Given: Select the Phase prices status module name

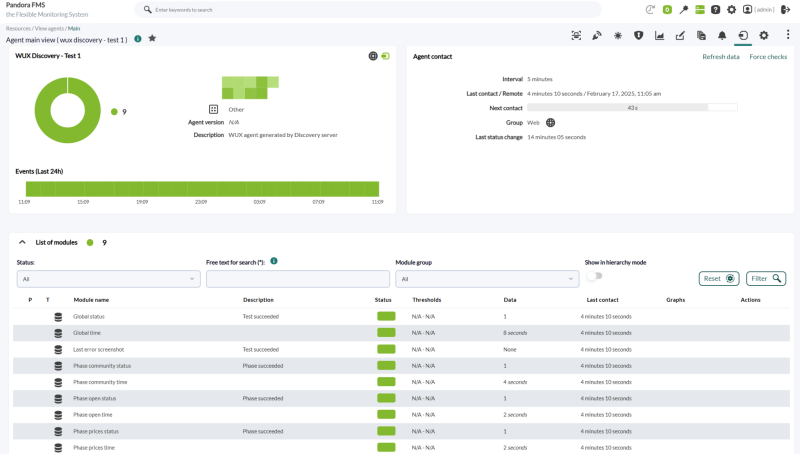Looking at the screenshot, I should pos(96,432).
